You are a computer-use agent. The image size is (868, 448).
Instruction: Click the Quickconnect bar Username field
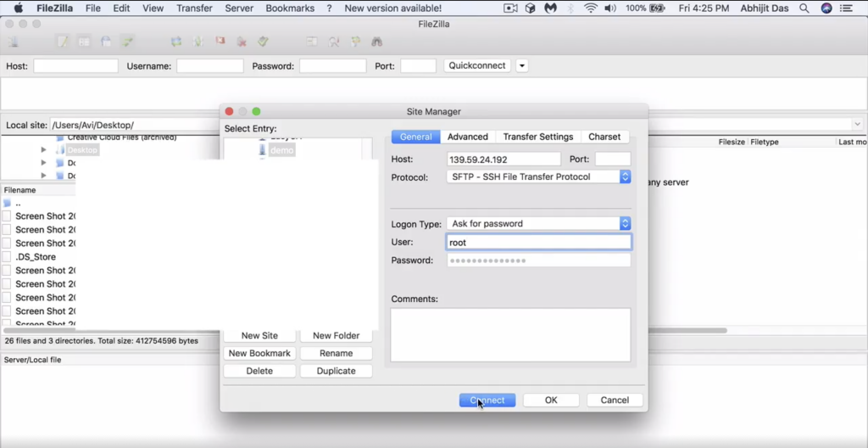click(210, 66)
